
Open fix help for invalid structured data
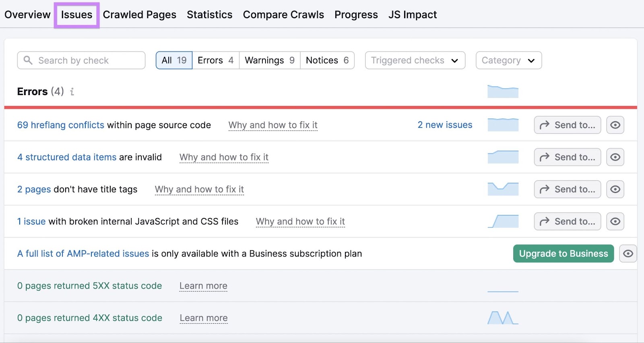[x=224, y=157]
